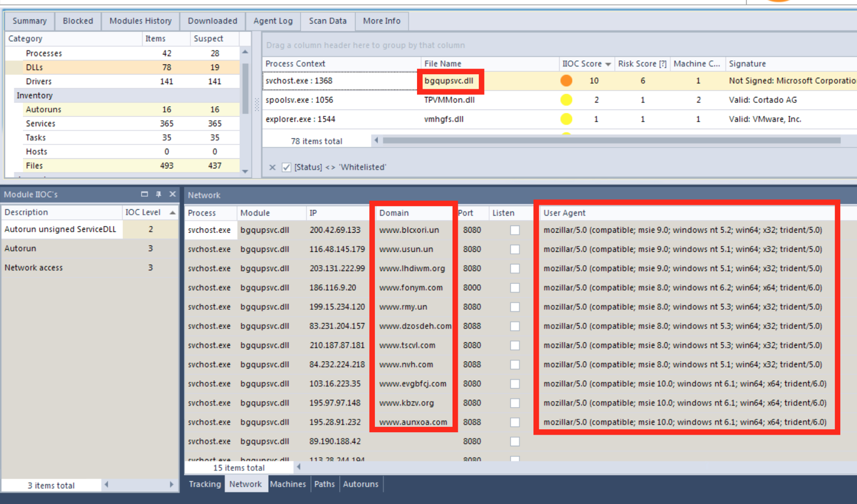Screen dimensions: 857x504
Task: Check Listen box for www.fonym.com row
Action: (515, 287)
